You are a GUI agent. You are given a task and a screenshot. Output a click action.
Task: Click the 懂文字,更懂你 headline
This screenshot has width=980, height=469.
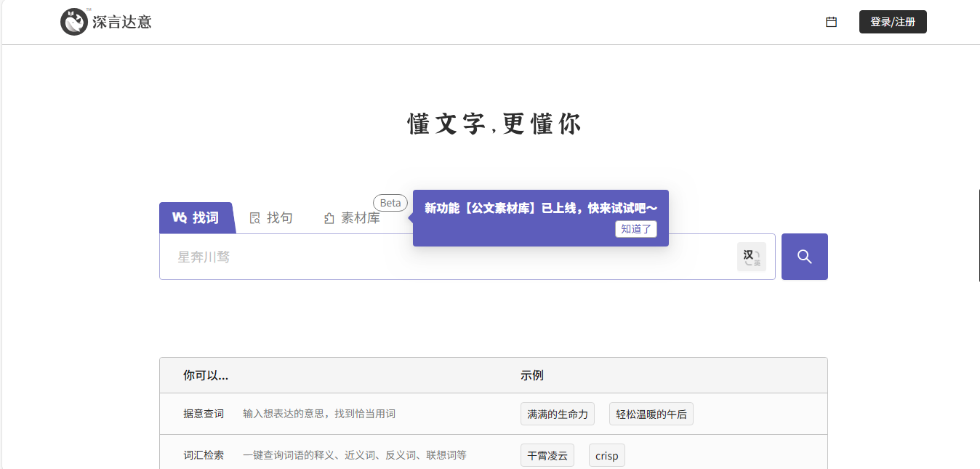click(x=494, y=124)
